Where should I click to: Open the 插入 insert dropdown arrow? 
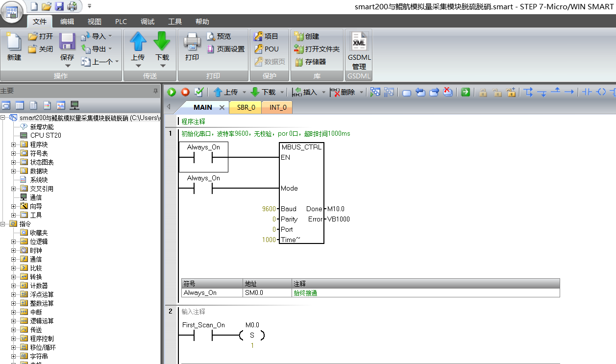[323, 92]
